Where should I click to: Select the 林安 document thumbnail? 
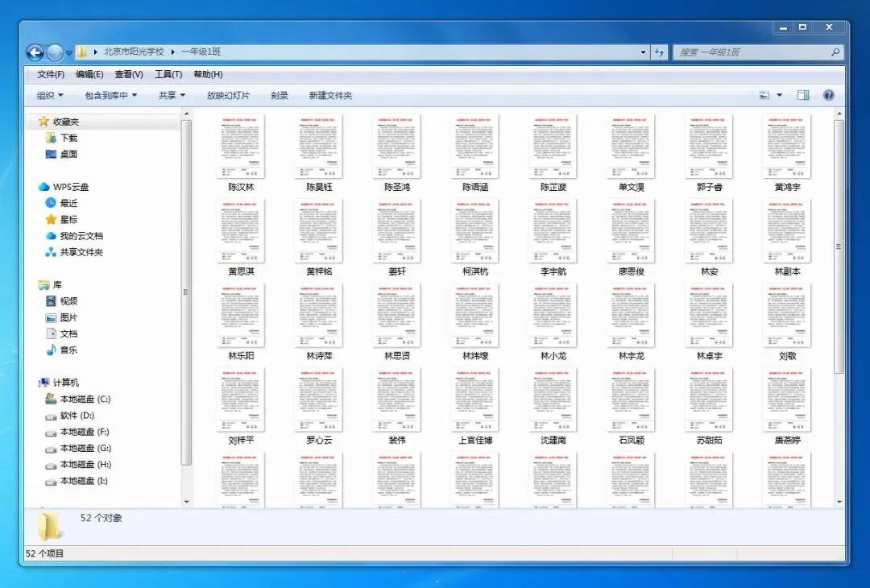click(709, 230)
